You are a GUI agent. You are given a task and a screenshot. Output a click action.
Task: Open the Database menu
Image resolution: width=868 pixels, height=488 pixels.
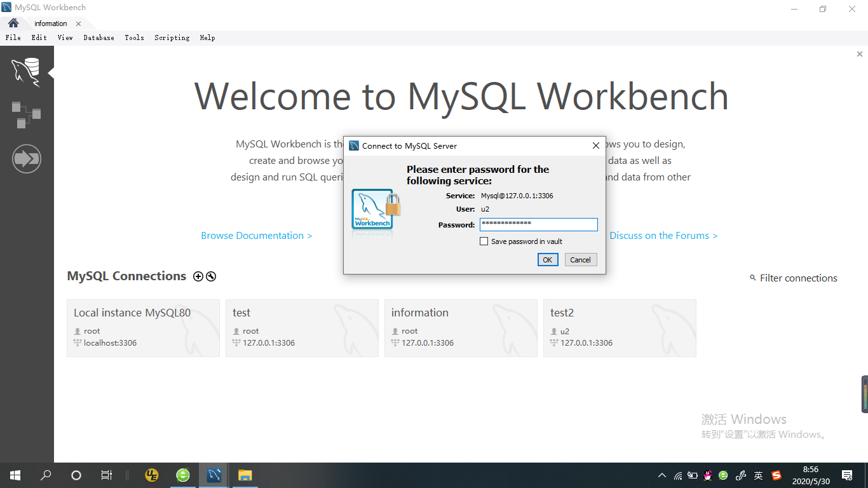coord(98,37)
